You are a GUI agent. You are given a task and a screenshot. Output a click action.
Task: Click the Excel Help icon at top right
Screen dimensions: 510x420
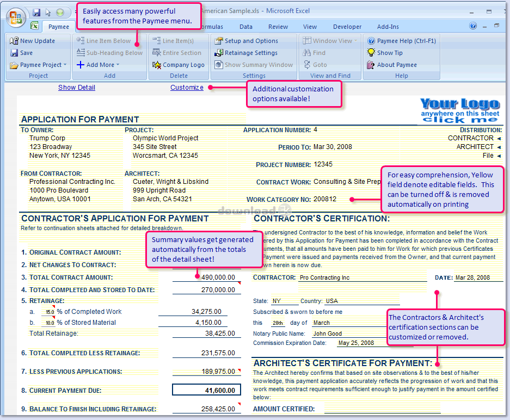tap(473, 26)
